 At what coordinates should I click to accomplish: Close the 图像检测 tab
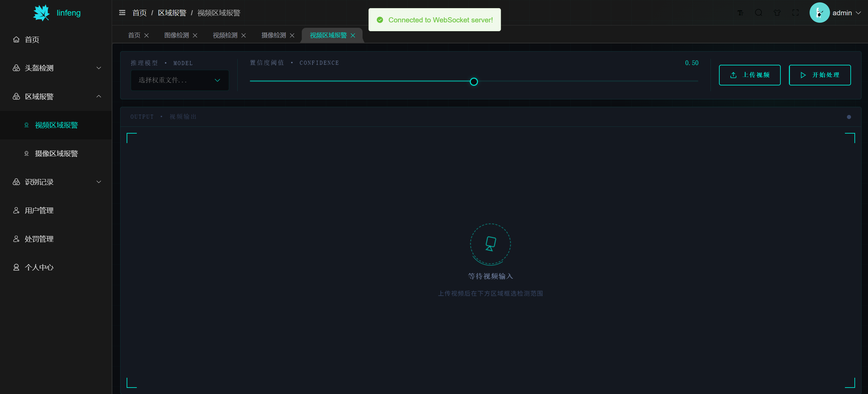click(x=195, y=35)
